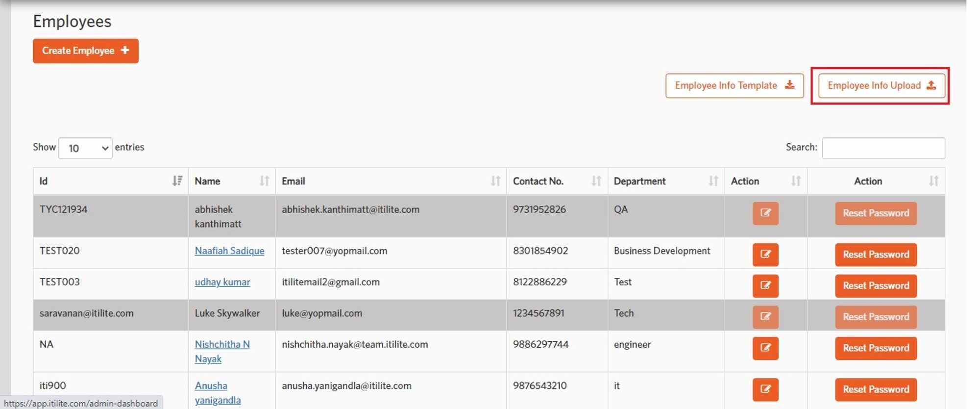Select contact number 9876543210
This screenshot has width=980, height=409.
tap(539, 386)
